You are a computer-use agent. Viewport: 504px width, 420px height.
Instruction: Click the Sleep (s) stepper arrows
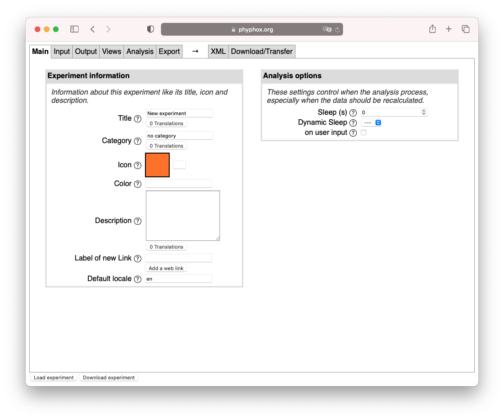pyautogui.click(x=424, y=112)
